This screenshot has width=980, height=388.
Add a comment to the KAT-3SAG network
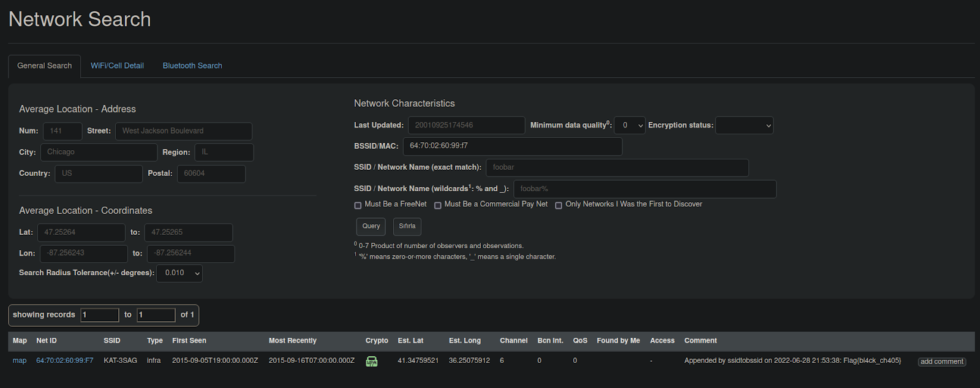942,362
